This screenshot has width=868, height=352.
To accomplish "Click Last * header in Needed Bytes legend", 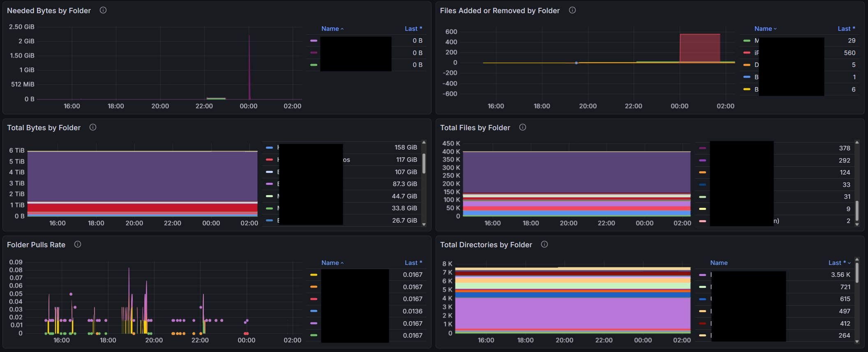I will (413, 29).
